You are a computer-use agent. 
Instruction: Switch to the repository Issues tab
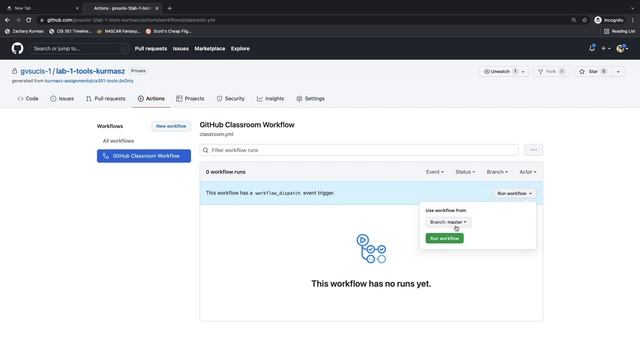tap(62, 99)
